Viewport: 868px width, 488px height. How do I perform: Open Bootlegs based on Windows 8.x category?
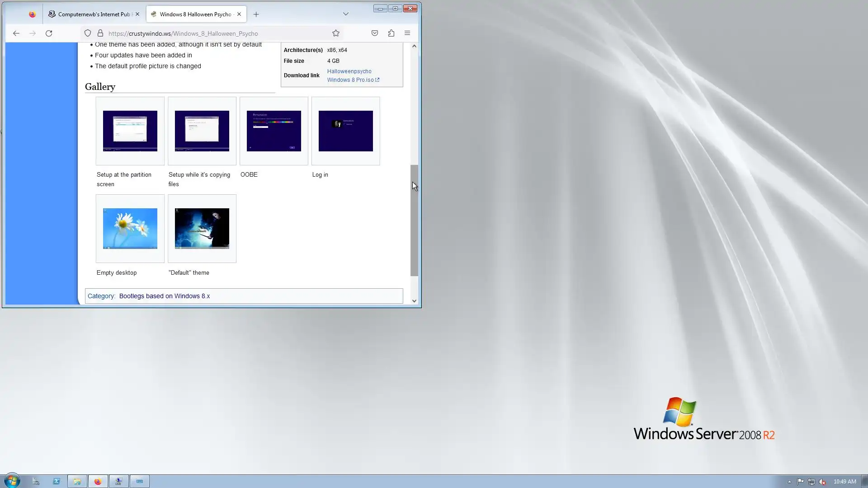click(x=165, y=296)
